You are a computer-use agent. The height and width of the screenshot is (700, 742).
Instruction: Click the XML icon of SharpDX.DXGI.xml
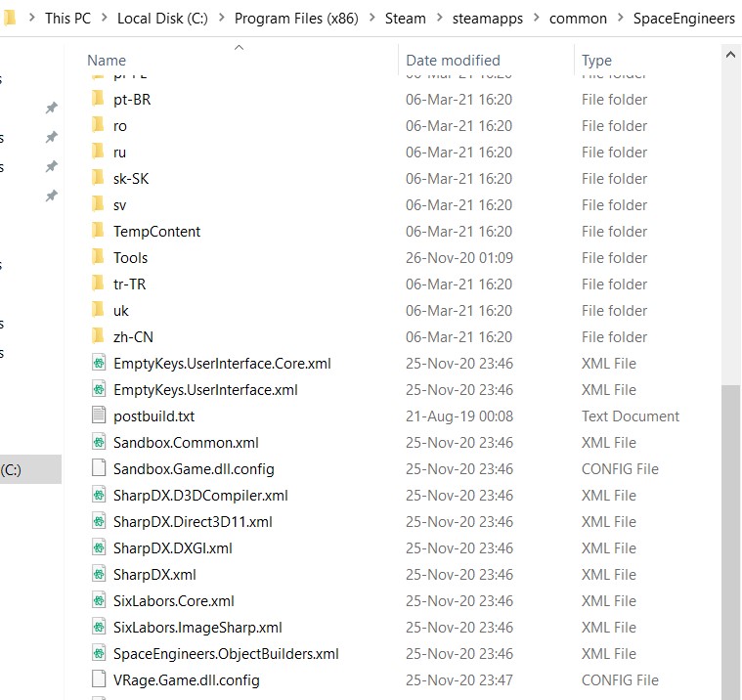coord(98,548)
